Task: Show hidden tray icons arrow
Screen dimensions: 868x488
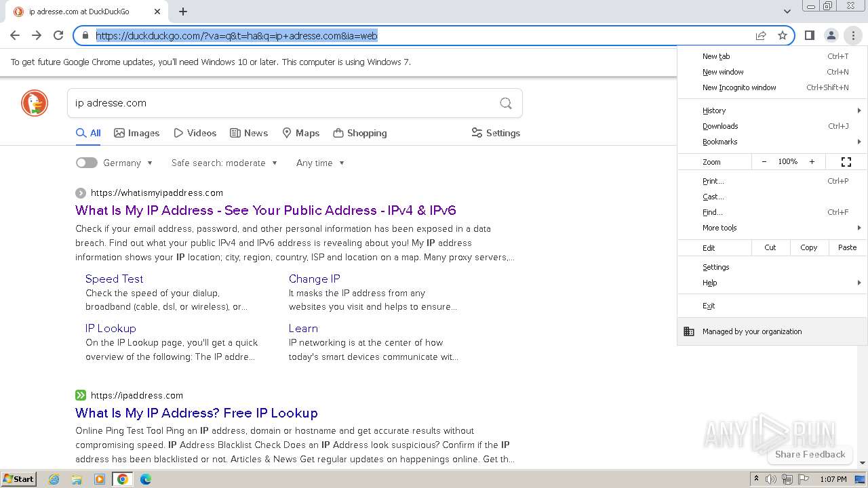Action: coord(756,479)
